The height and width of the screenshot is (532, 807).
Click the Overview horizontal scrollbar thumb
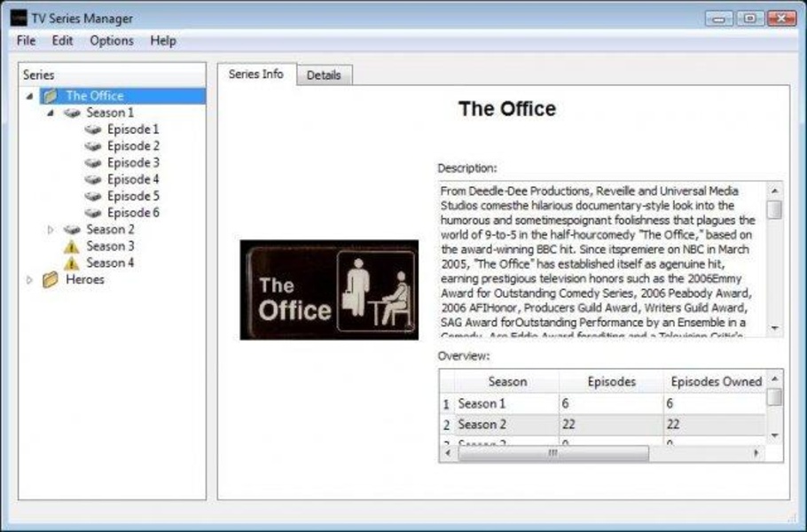(x=553, y=453)
